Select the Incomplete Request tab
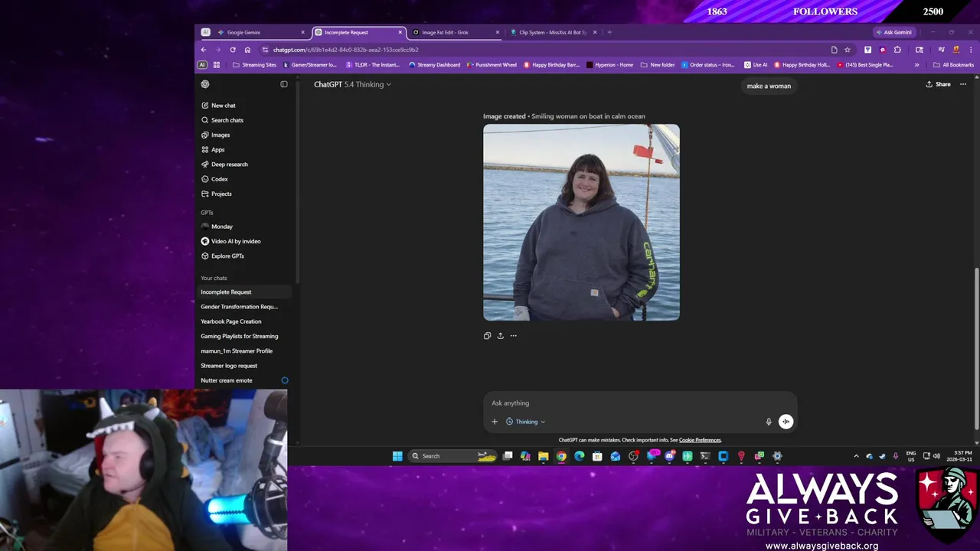The height and width of the screenshot is (551, 980). 358,32
